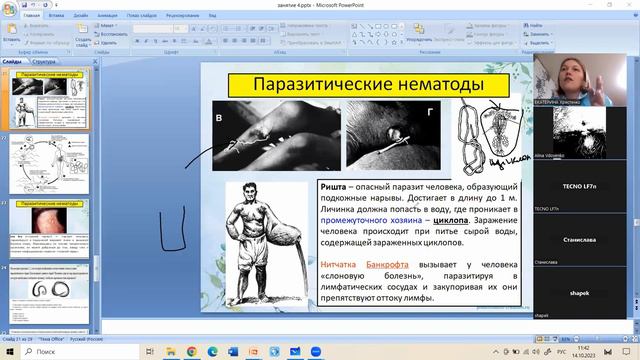Align paragraph text to the left
640x360 pixels.
tap(226, 41)
